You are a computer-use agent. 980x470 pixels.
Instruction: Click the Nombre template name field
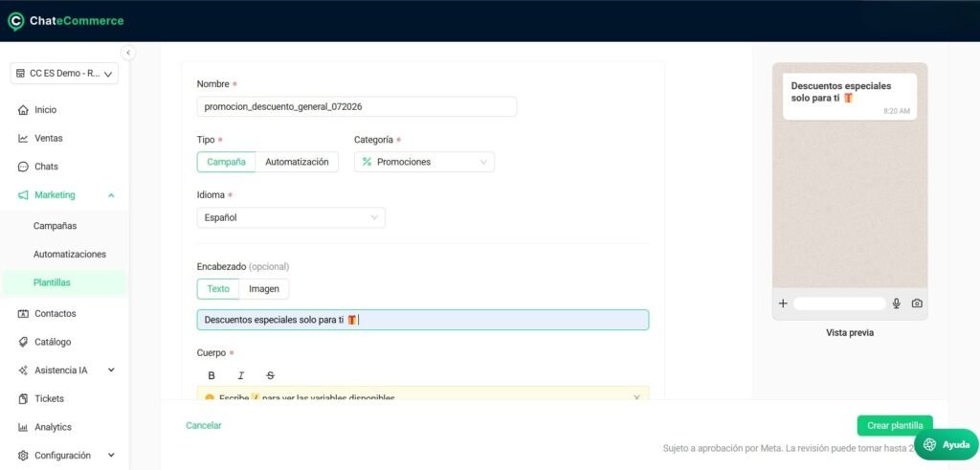(357, 107)
